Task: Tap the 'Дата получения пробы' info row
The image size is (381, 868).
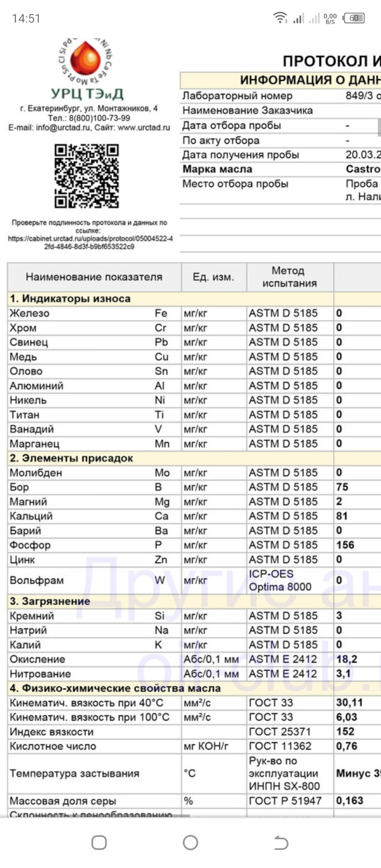Action: click(x=280, y=155)
